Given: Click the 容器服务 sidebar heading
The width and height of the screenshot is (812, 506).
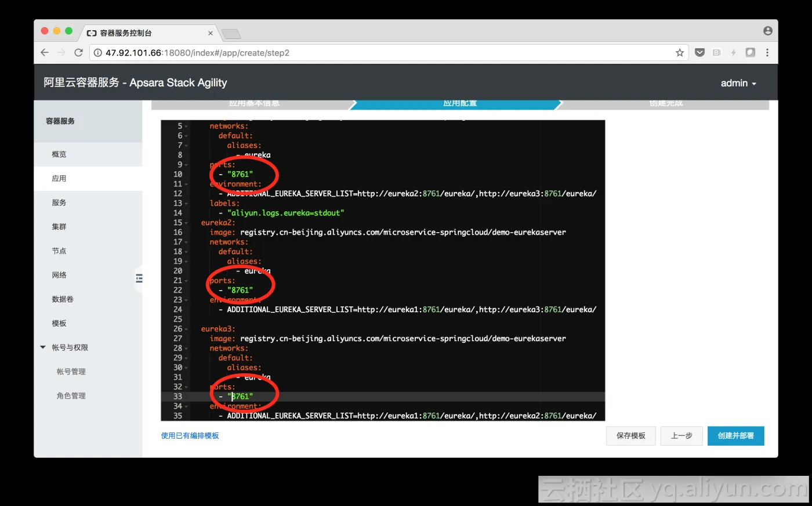Looking at the screenshot, I should 60,121.
